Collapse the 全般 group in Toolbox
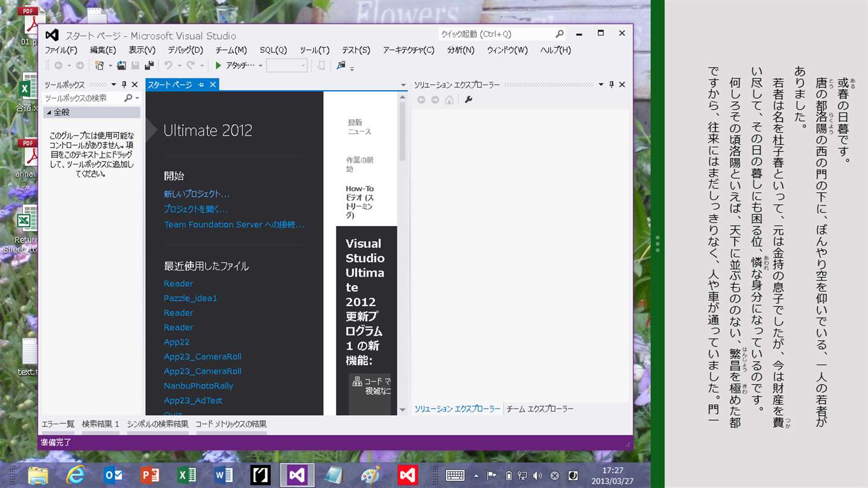Viewport: 868px width, 488px height. (48, 112)
